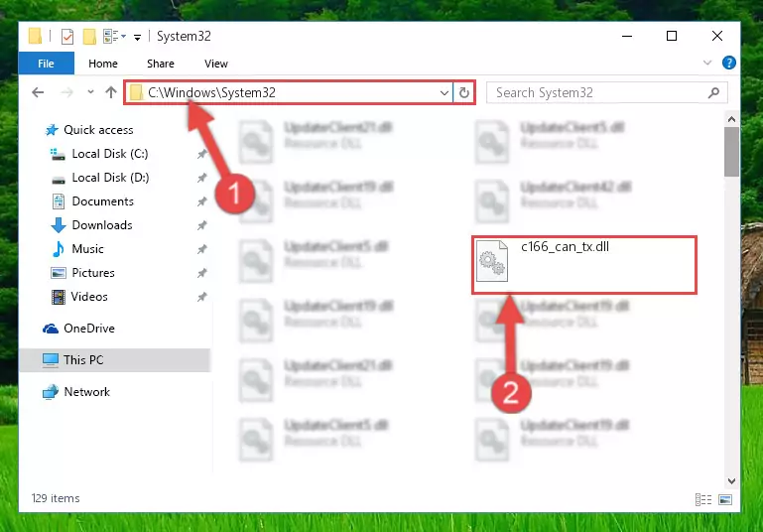Open the Customize Quick Access Toolbar dropdown
This screenshot has width=763, height=532.
point(137,37)
